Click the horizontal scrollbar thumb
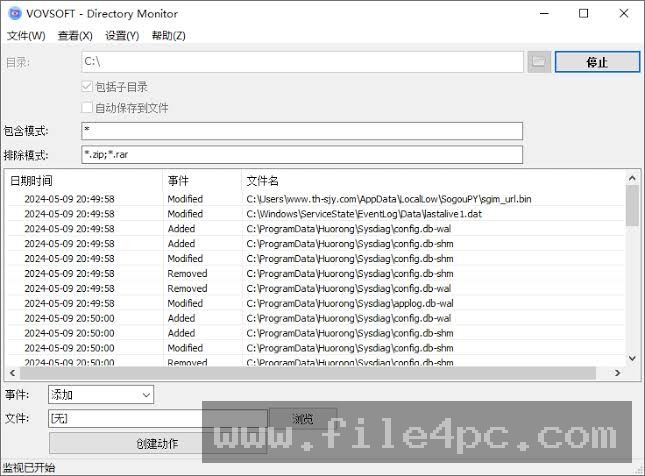The height and width of the screenshot is (476, 645). coord(308,373)
